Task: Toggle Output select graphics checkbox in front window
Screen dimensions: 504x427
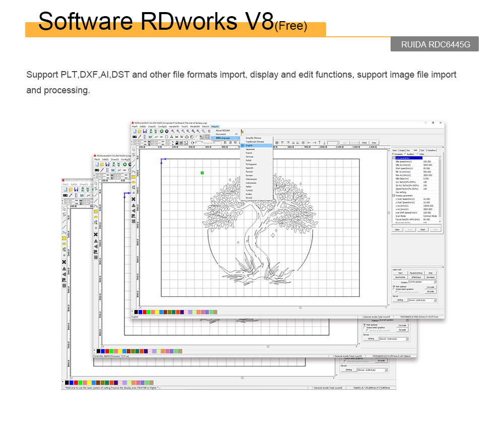Action: click(394, 289)
